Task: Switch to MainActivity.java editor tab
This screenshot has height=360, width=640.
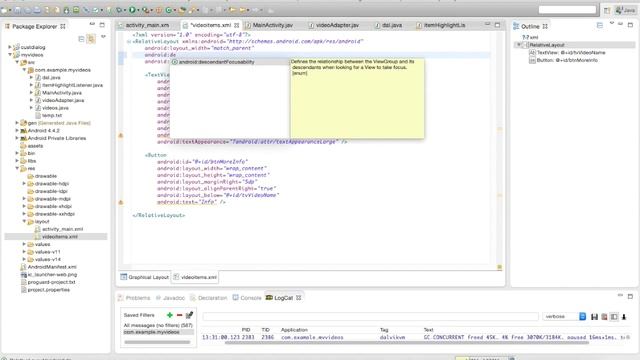Action: pyautogui.click(x=269, y=25)
